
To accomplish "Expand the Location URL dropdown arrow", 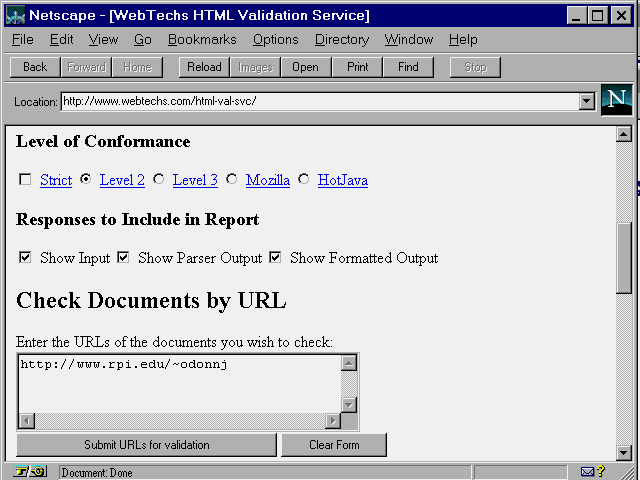I will [x=586, y=102].
